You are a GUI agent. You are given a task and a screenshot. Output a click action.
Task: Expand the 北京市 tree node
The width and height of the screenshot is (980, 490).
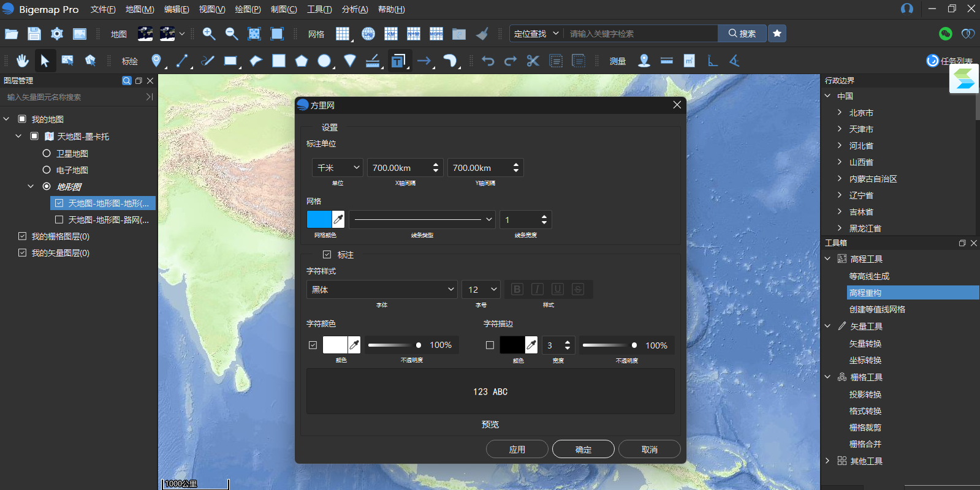840,113
